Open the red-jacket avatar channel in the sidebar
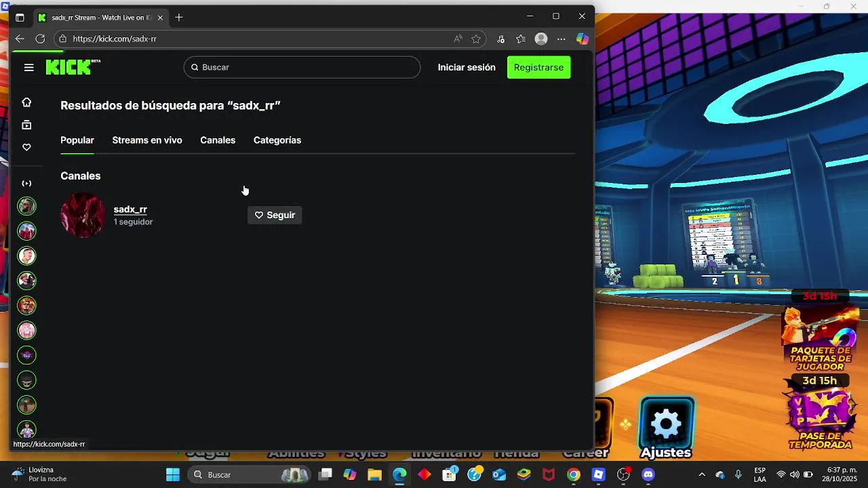 tap(26, 231)
